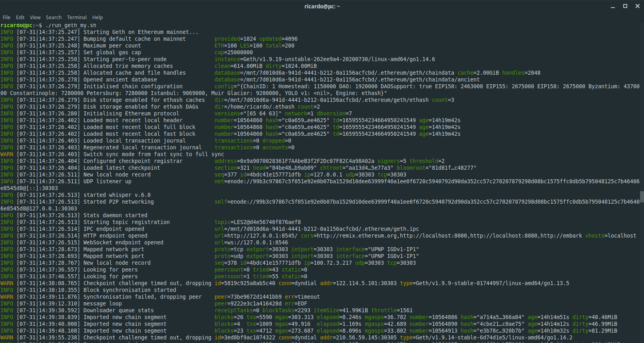Image resolution: width=644 pixels, height=343 pixels.
Task: Click the 'id=5819c925a8ab5c40' value
Action: (x=245, y=283)
